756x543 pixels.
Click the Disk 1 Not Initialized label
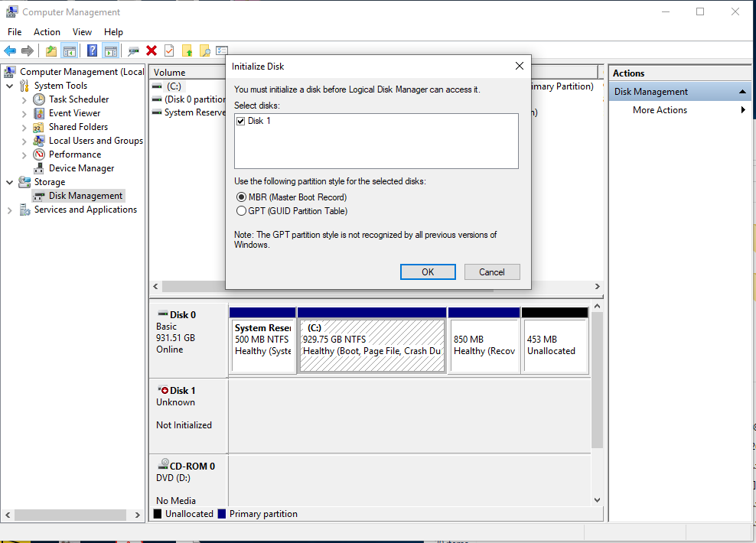pos(184,425)
